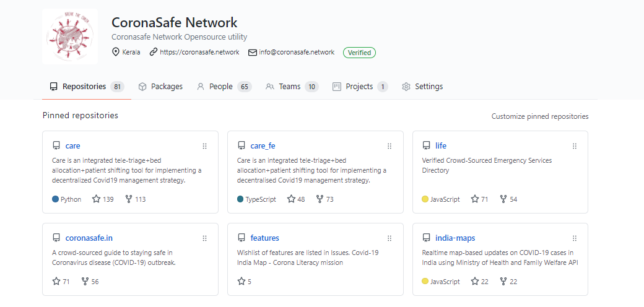Click the drag handle on india-maps card
644x307 pixels.
(x=575, y=238)
